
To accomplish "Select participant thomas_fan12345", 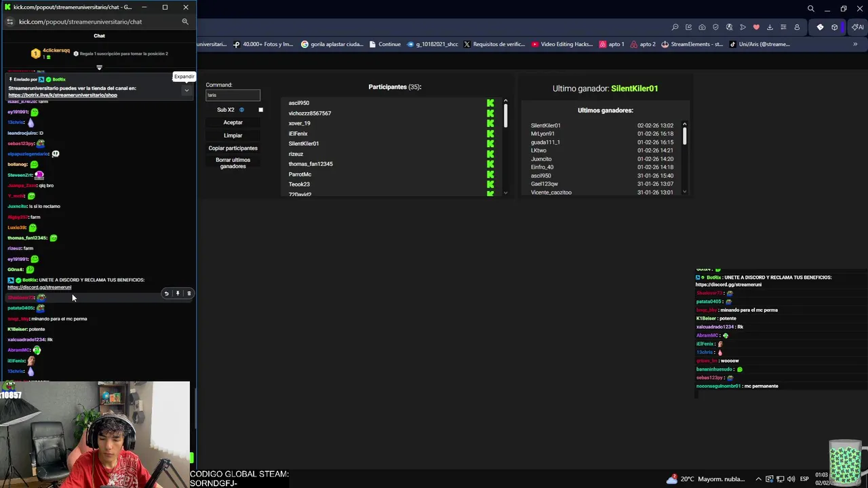I will click(311, 164).
